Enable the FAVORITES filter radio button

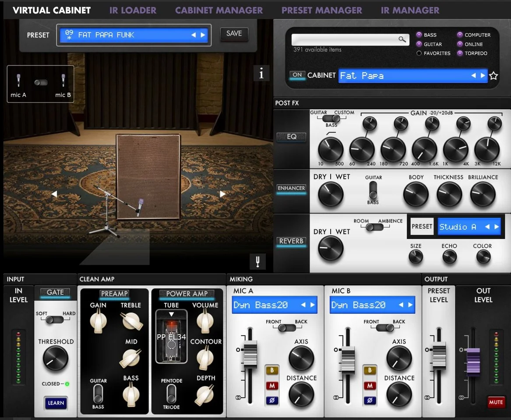coord(419,53)
